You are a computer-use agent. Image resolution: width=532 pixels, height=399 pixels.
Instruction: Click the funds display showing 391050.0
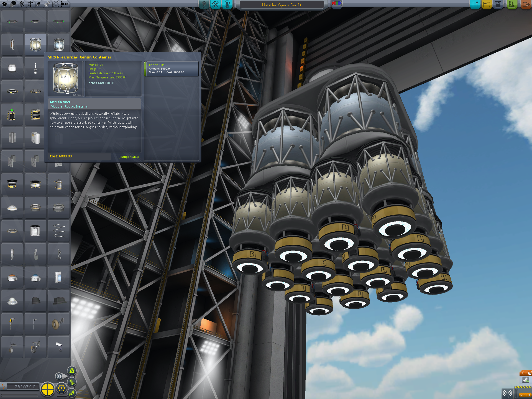23,387
